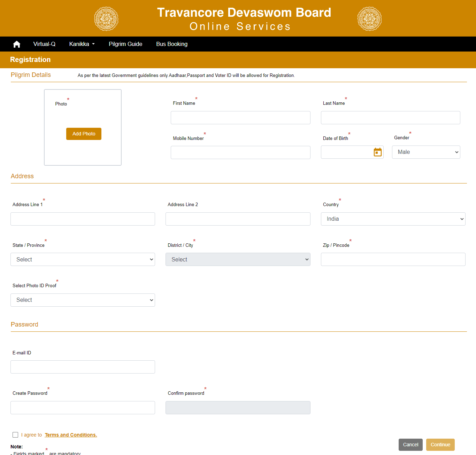Image resolution: width=476 pixels, height=455 pixels.
Task: Click the left Devaswom Board emblem logo
Action: coord(106,19)
